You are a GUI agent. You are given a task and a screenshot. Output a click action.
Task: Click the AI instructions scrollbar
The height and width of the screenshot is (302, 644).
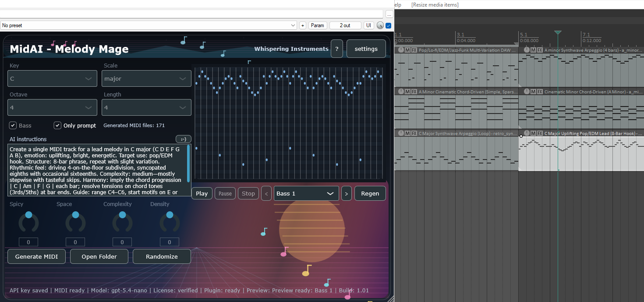pos(189,163)
